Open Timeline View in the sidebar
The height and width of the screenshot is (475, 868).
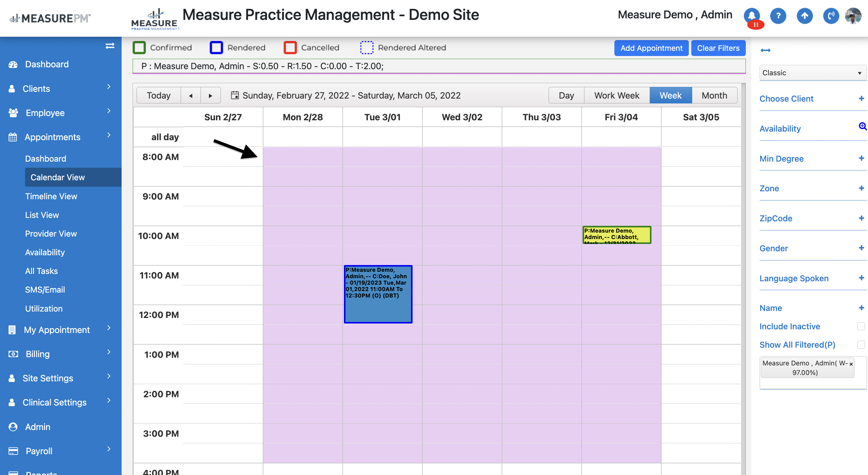51,196
